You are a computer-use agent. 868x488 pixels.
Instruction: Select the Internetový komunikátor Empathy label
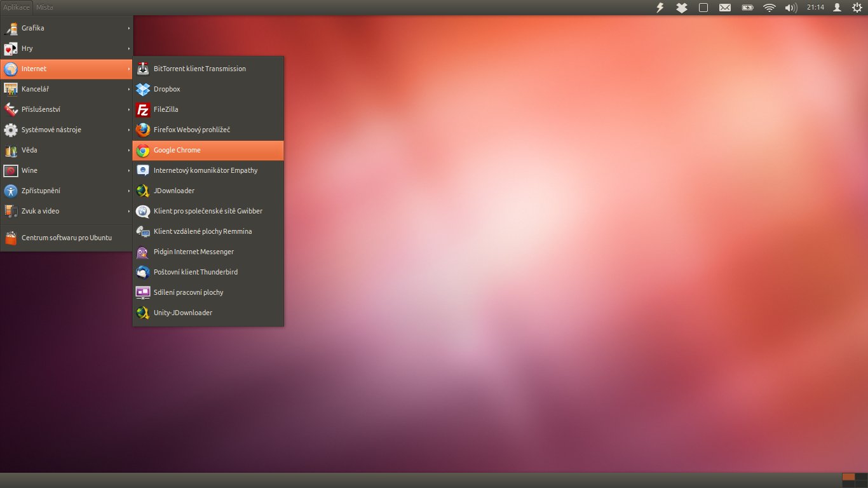206,170
